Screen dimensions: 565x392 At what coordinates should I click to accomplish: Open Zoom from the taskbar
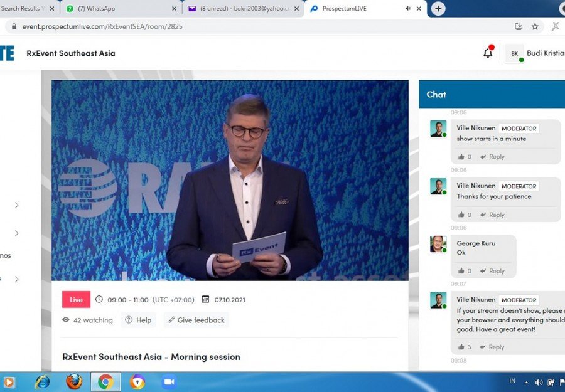(x=168, y=381)
